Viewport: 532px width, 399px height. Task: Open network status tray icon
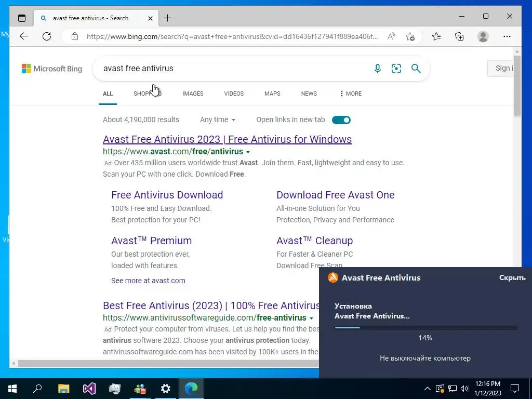453,389
